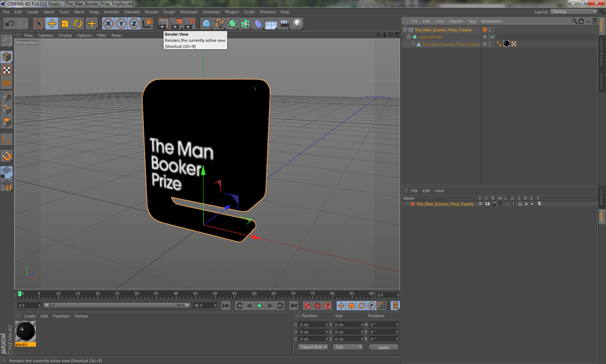Open the HyperNURBS generator icon
Screen dimensions: 606x364
[x=232, y=24]
